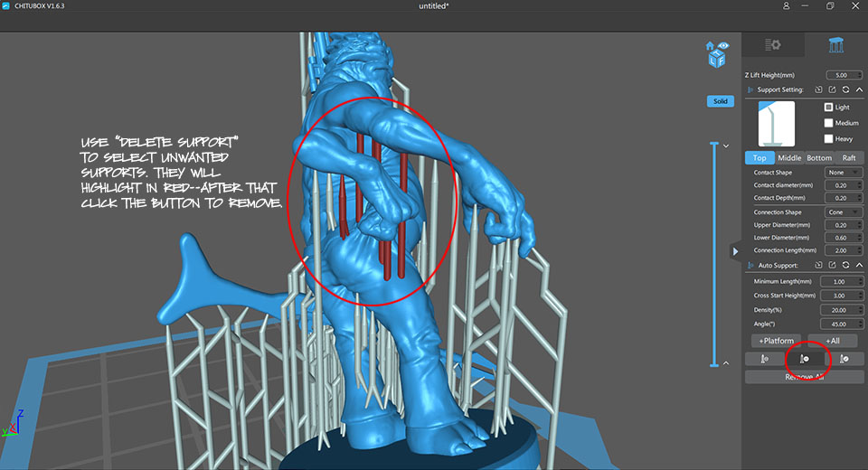Viewport: 868px width, 470px height.
Task: Select the Delete Support tool
Action: coord(804,359)
